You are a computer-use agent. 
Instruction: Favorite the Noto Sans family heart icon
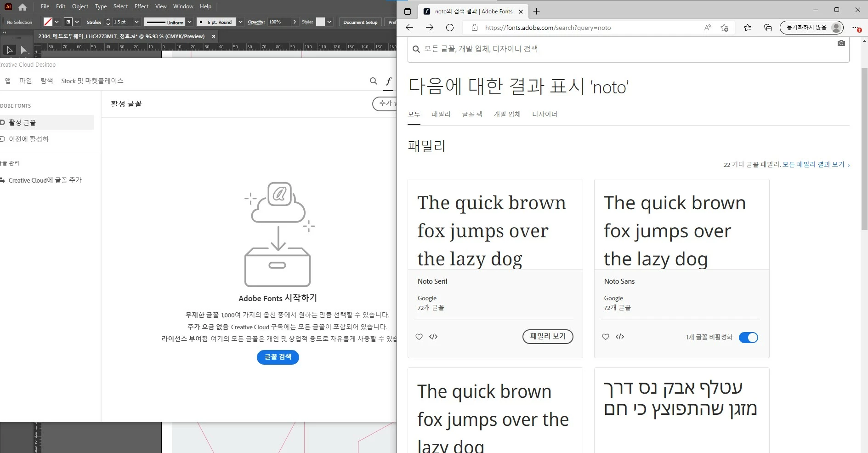pyautogui.click(x=606, y=337)
